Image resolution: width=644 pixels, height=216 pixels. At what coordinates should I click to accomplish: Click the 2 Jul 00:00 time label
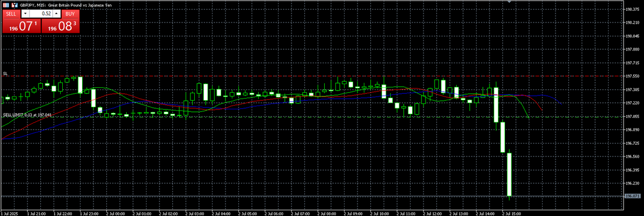[115, 213]
